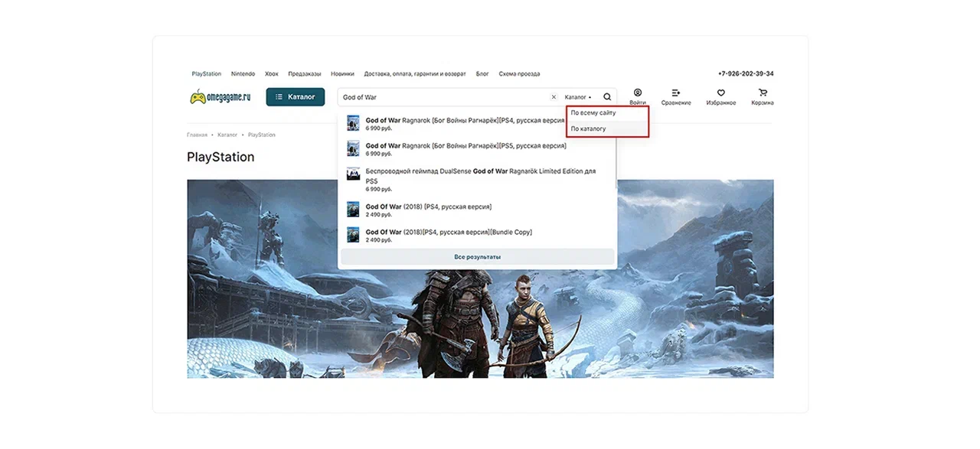Screen dimensions: 980x449
Task: Expand the Каталог search scope dropdown
Action: pyautogui.click(x=578, y=97)
